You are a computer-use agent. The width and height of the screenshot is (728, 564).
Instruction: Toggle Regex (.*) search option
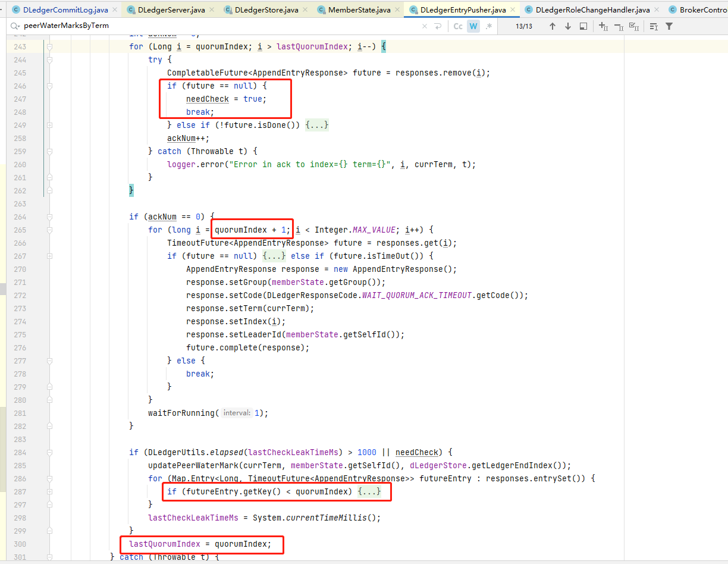pos(489,26)
